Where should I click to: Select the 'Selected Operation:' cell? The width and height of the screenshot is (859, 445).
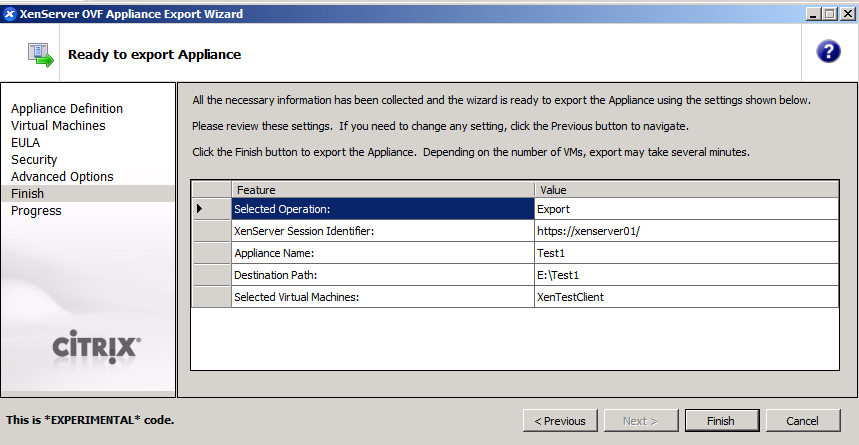click(382, 209)
